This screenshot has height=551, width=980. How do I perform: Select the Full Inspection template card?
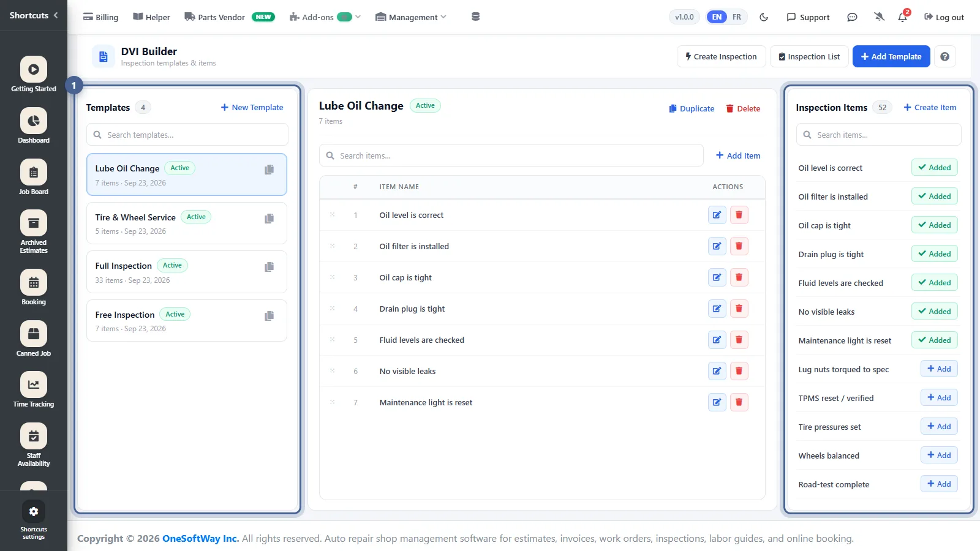(x=187, y=272)
